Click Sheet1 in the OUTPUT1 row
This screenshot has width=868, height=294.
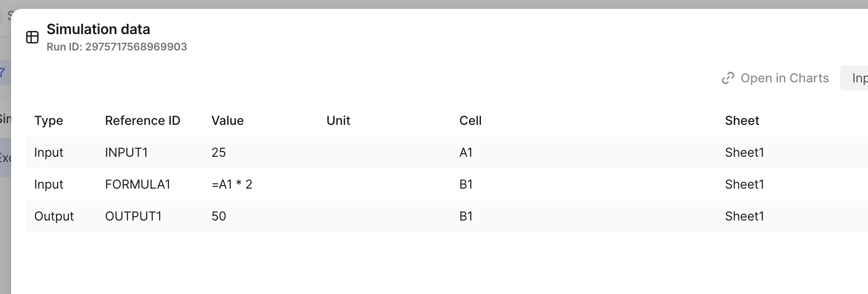tap(744, 216)
